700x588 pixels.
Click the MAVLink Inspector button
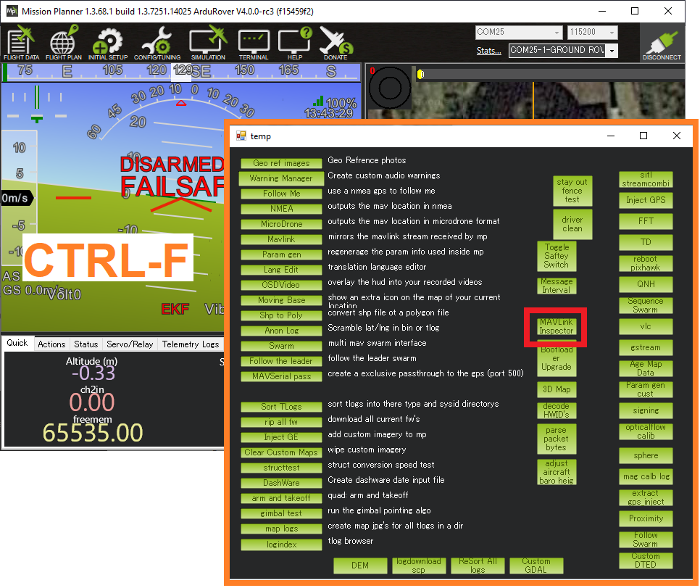pyautogui.click(x=556, y=326)
